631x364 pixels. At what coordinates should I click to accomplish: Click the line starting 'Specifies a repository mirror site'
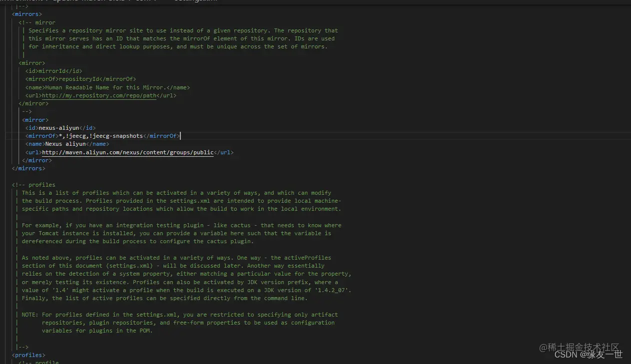[x=183, y=30]
